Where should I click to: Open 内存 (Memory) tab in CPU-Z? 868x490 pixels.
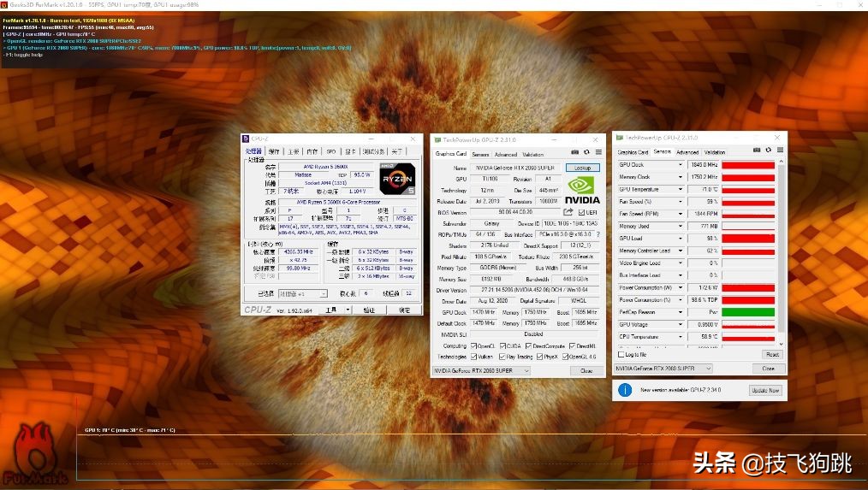coord(312,151)
